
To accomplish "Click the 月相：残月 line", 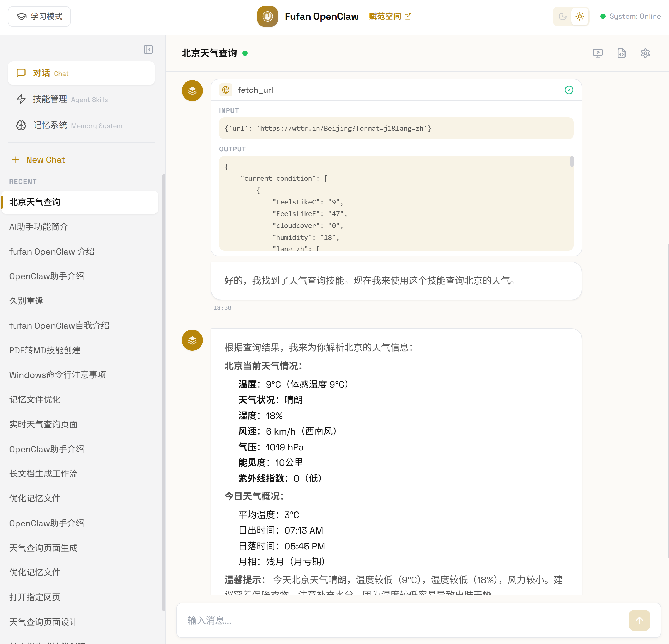I will coord(282,561).
